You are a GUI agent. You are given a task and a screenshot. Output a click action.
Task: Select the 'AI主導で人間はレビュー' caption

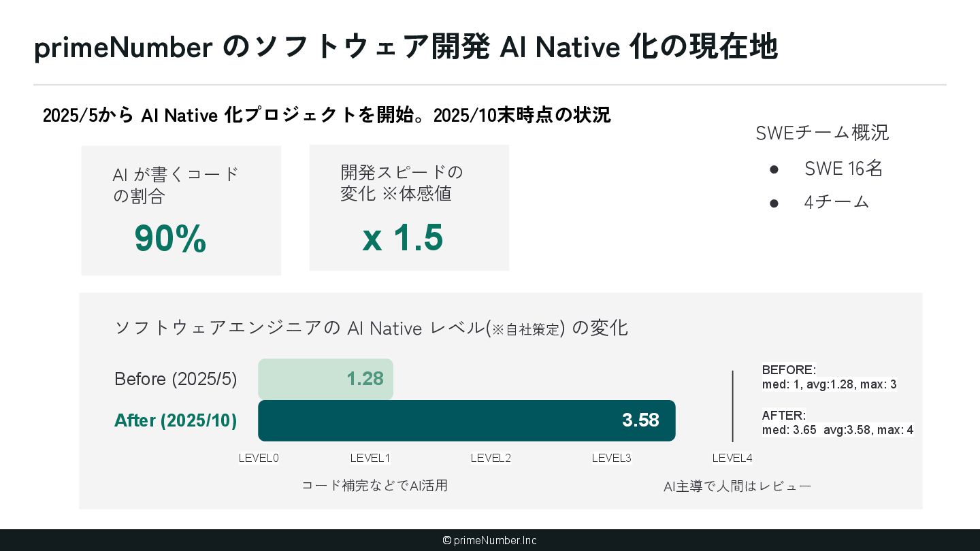(738, 486)
